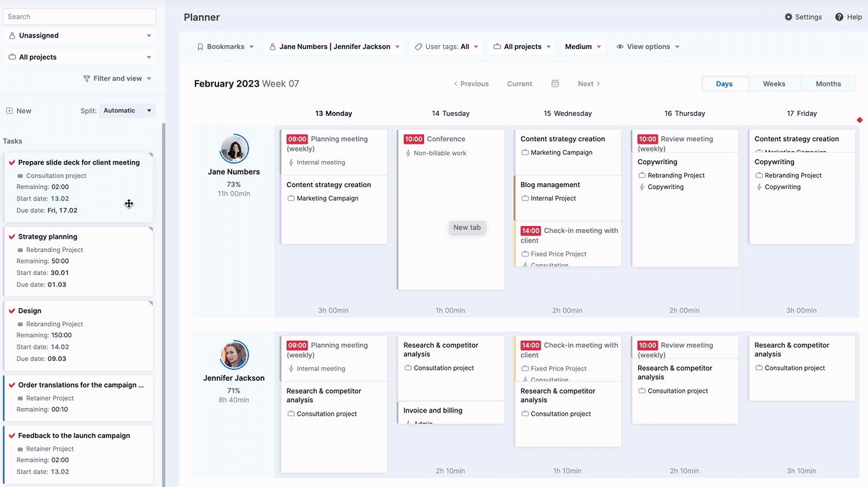Image resolution: width=868 pixels, height=487 pixels.
Task: Select the 13 Monday column header
Action: pyautogui.click(x=334, y=113)
